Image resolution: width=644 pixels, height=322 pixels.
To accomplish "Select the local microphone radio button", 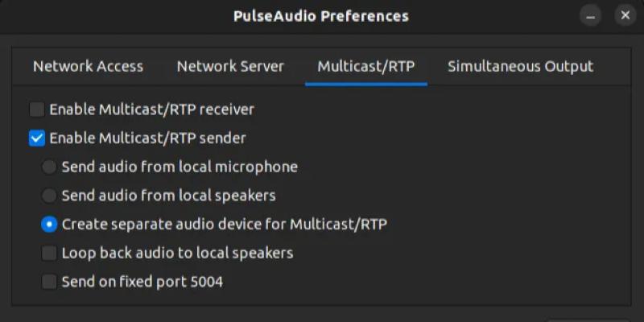I will [x=50, y=167].
